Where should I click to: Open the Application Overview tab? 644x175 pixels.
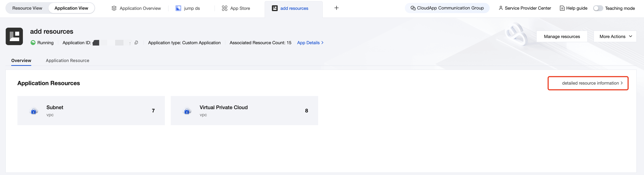(x=136, y=8)
